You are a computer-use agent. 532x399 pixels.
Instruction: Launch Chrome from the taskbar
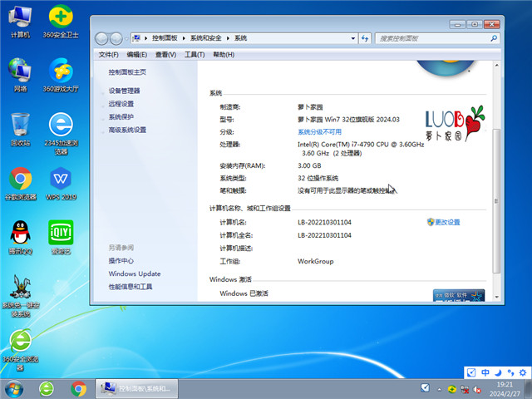pyautogui.click(x=78, y=389)
